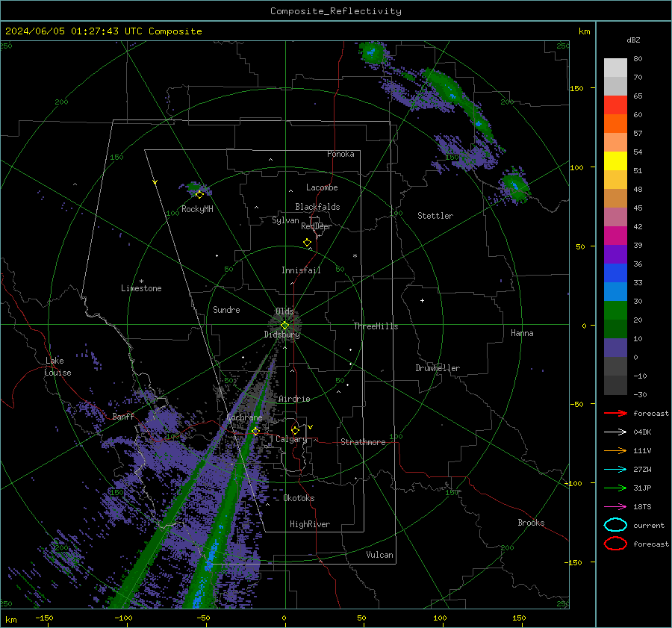Image resolution: width=672 pixels, height=628 pixels.
Task: Click the white 04DK arrow in legend
Action: [615, 432]
